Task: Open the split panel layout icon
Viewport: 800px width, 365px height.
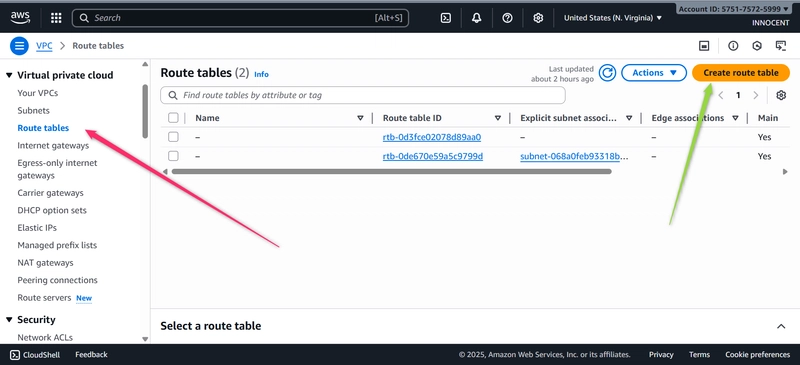Action: click(704, 46)
